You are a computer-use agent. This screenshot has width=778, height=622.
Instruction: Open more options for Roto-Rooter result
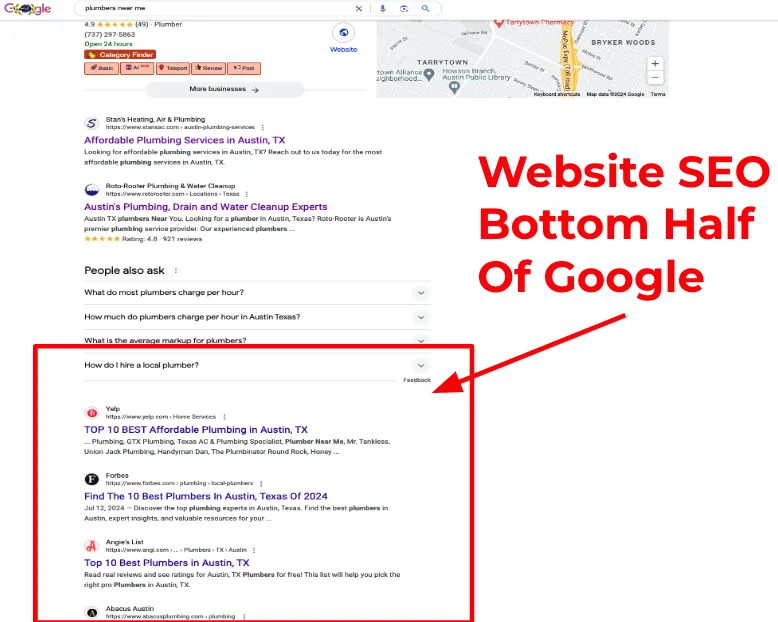click(x=247, y=194)
